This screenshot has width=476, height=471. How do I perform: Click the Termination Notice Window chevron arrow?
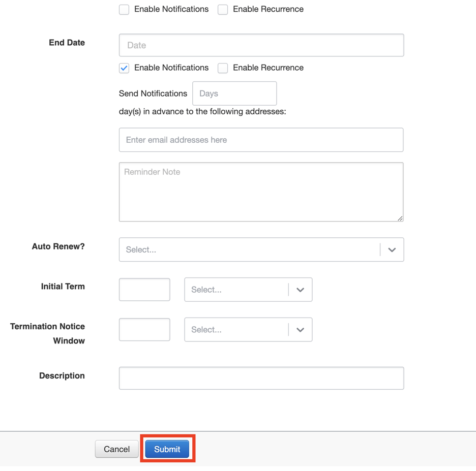coord(300,329)
